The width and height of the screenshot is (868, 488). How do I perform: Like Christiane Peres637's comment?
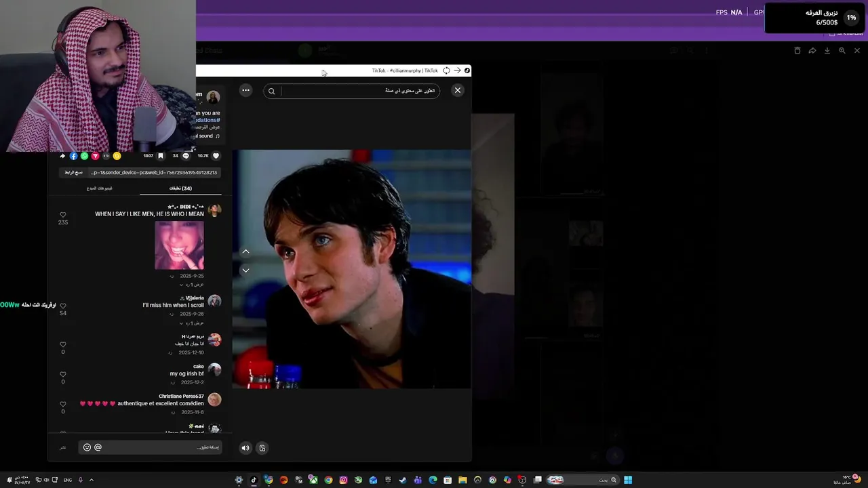(63, 404)
